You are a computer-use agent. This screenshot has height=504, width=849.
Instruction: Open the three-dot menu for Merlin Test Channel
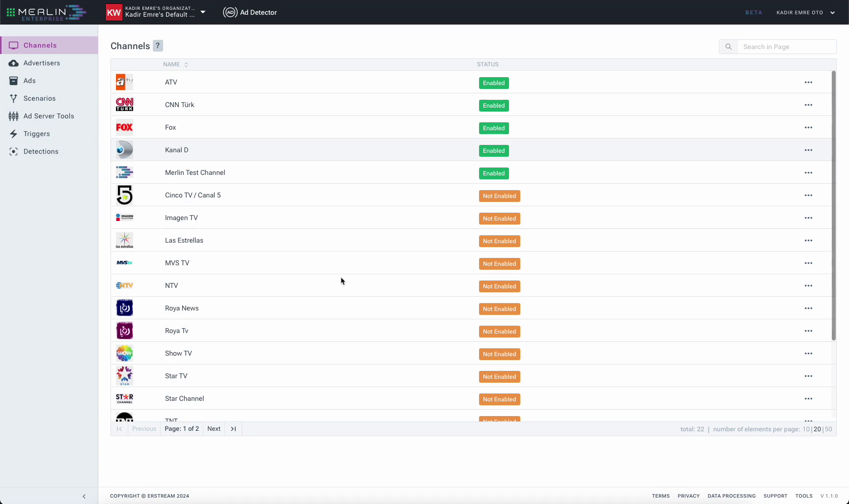tap(808, 172)
